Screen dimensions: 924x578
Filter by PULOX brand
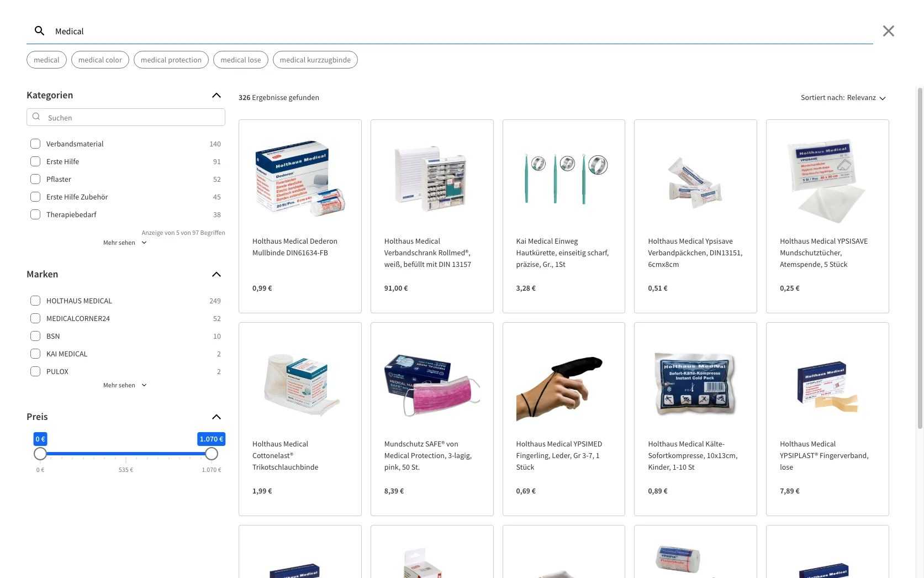[35, 371]
